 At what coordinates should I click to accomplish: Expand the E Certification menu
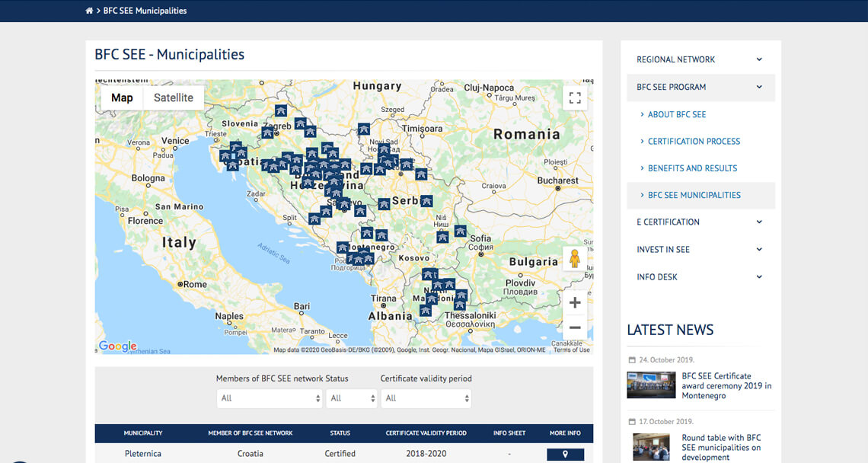700,222
